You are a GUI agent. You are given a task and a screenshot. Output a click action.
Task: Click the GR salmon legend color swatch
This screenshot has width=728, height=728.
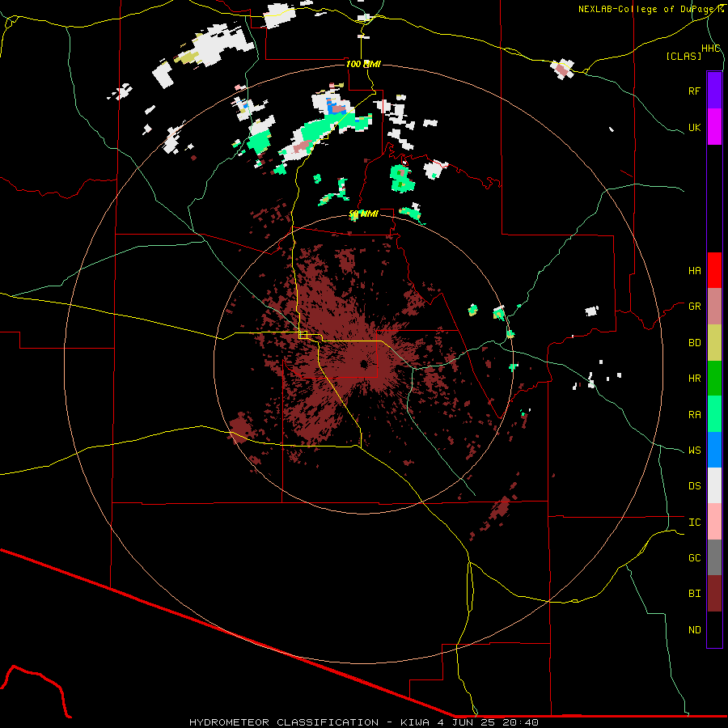[714, 307]
